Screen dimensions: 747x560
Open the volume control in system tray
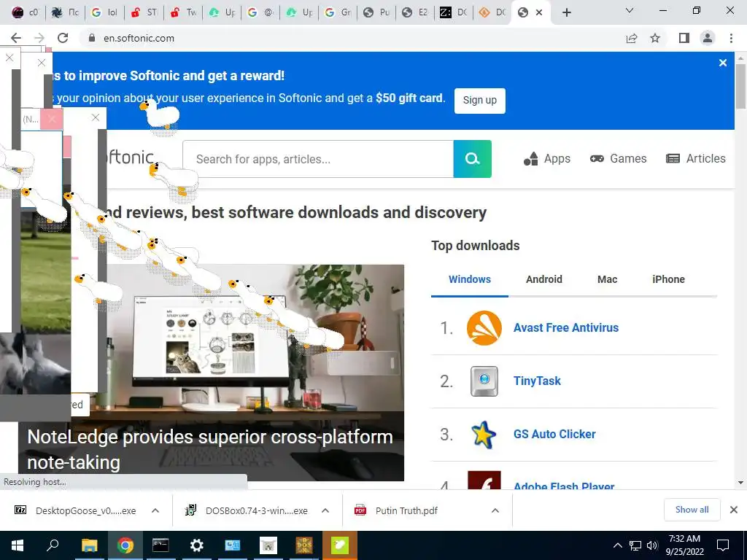(x=652, y=545)
